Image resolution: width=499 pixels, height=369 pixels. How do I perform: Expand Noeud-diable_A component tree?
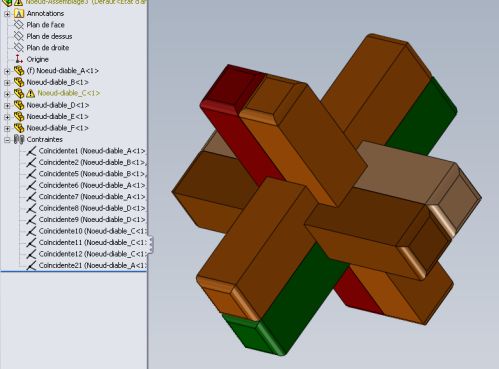pos(7,71)
